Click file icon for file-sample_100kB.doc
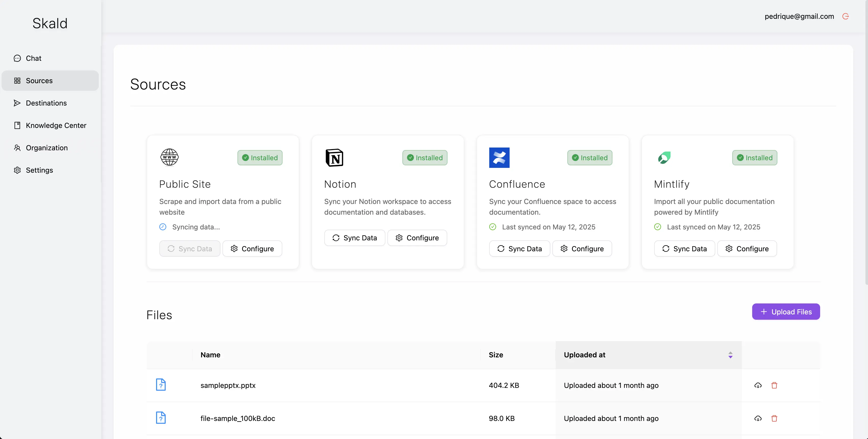The height and width of the screenshot is (439, 868). (161, 418)
